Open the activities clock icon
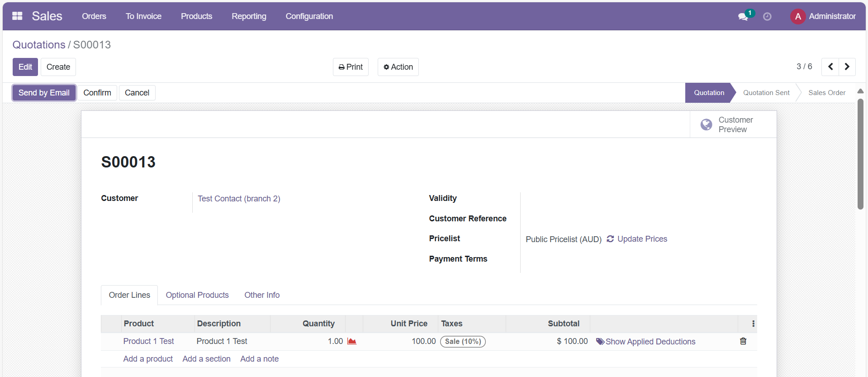The image size is (868, 377). coord(767,17)
